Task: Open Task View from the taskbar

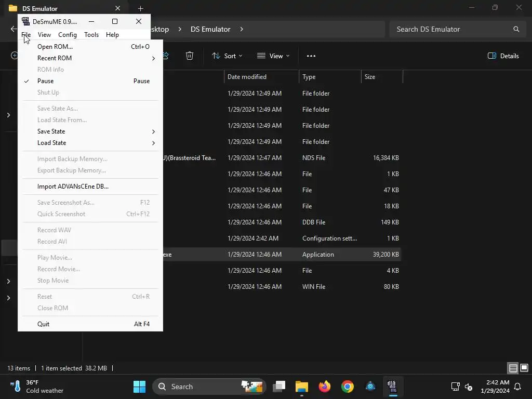Action: [x=279, y=387]
